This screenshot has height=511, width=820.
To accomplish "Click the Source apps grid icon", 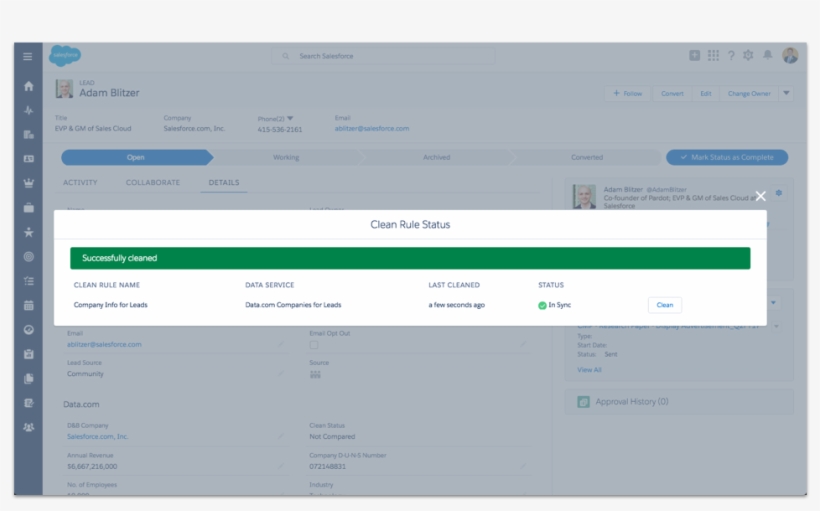I will [x=315, y=374].
